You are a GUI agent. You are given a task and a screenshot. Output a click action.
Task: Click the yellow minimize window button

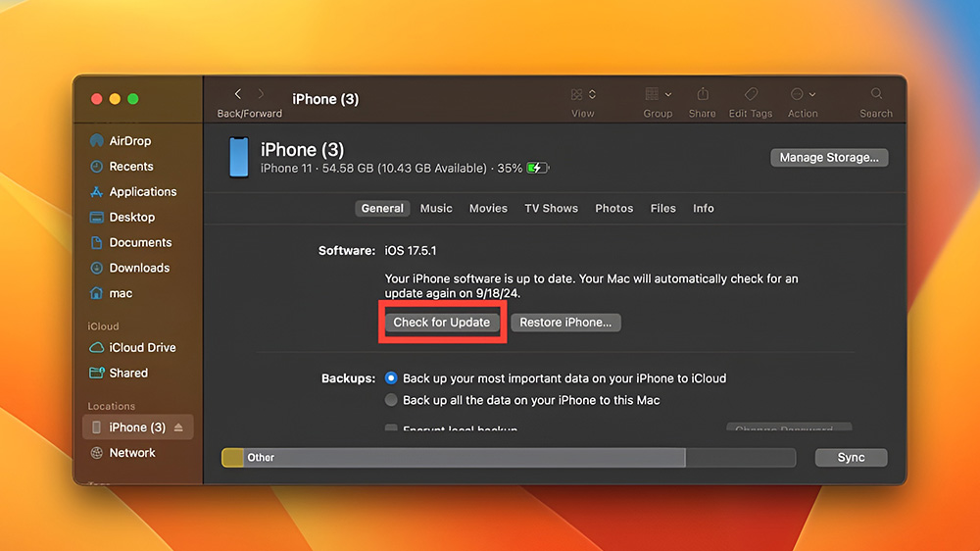115,99
